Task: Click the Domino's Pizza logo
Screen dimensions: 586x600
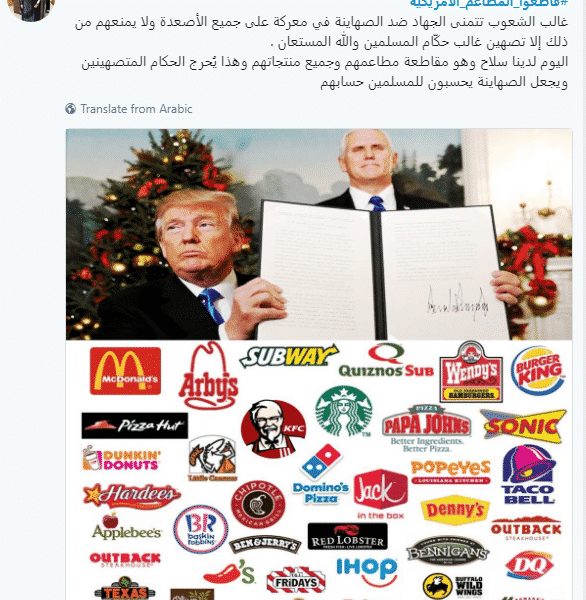Action: point(321,474)
